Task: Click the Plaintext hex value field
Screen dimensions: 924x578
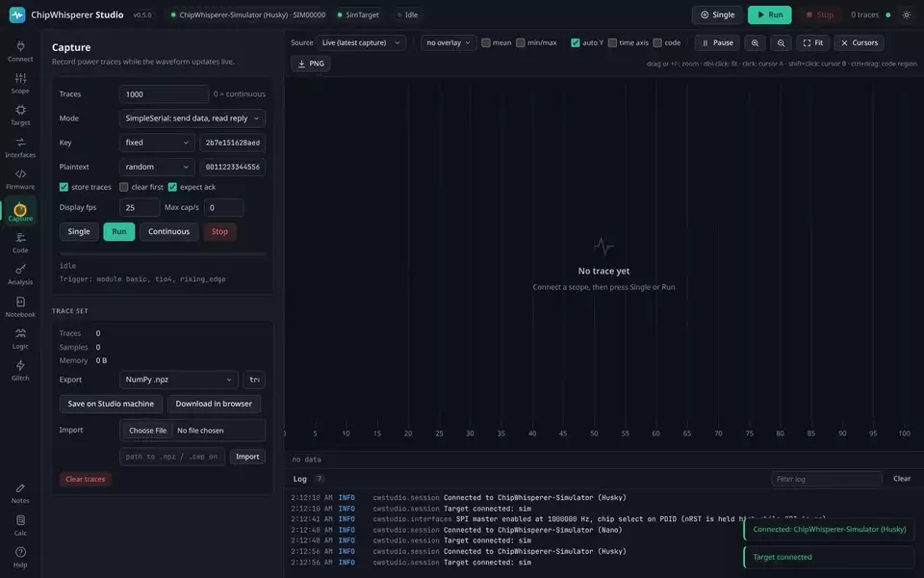Action: (232, 167)
